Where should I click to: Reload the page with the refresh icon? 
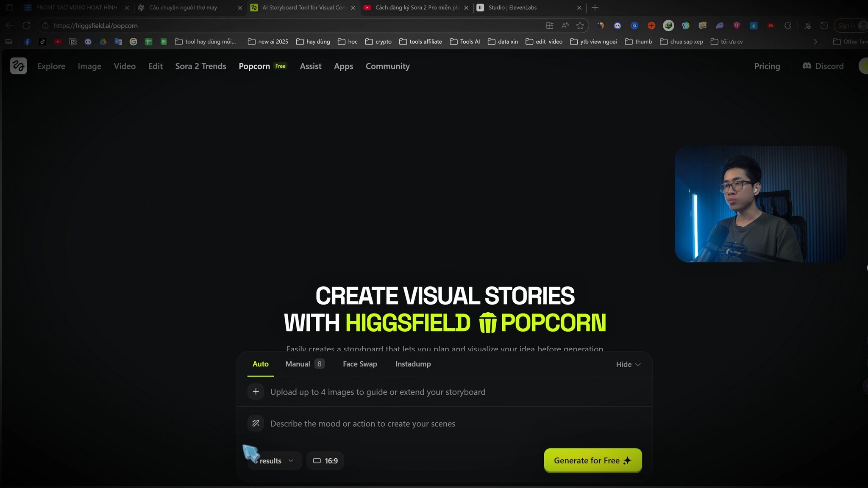pos(26,25)
